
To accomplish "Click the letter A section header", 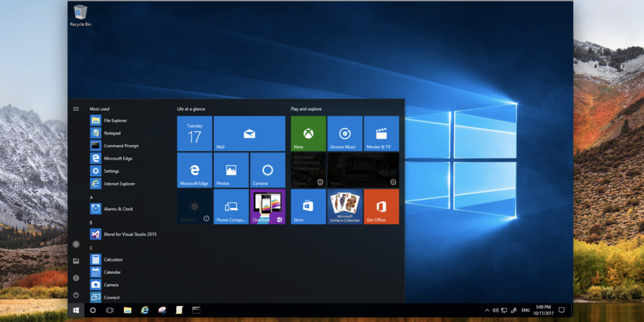I will tap(91, 198).
